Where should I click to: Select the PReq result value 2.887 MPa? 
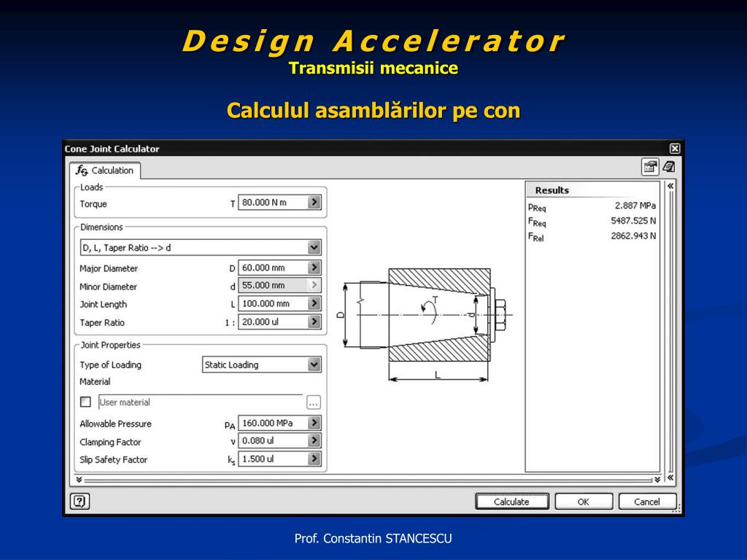coord(635,206)
